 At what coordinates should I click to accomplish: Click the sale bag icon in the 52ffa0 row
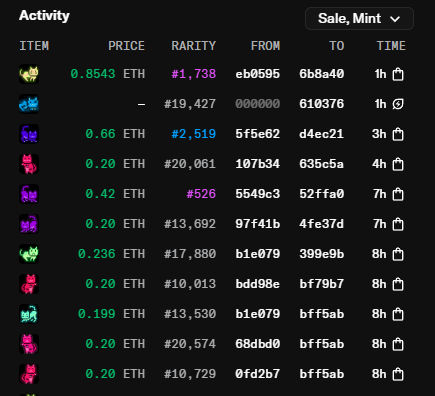tap(398, 194)
